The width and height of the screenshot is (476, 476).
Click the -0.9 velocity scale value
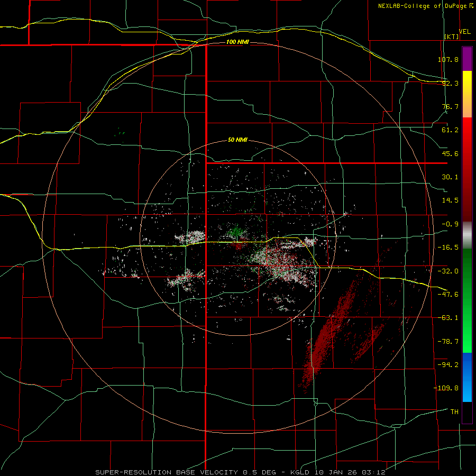pyautogui.click(x=450, y=224)
